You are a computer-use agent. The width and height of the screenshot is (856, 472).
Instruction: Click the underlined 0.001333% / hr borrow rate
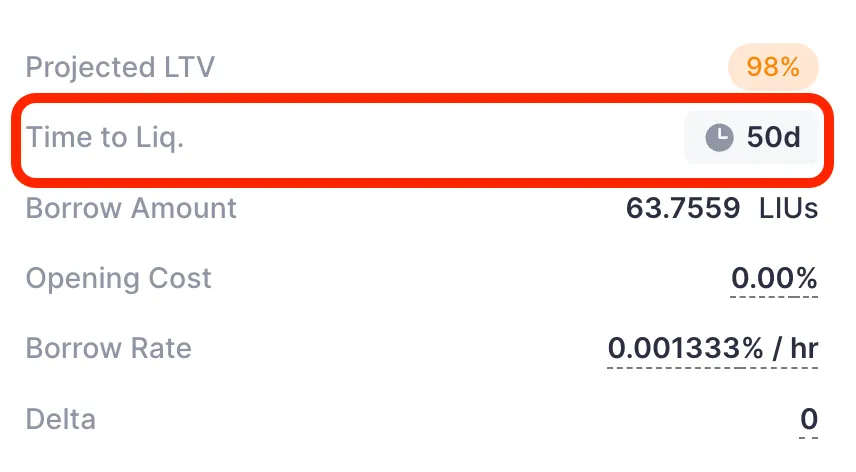[712, 348]
